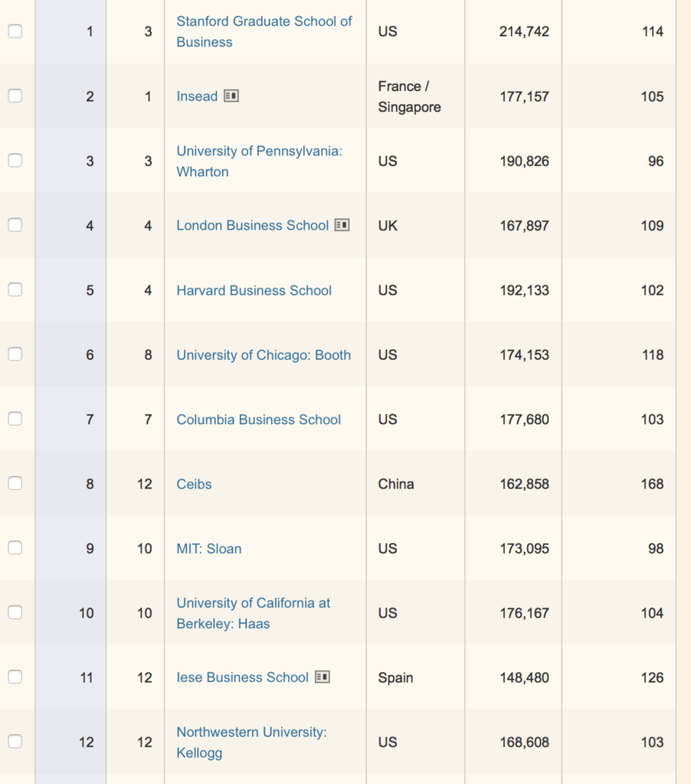
Task: Select the salary value 176,167
Action: [525, 613]
